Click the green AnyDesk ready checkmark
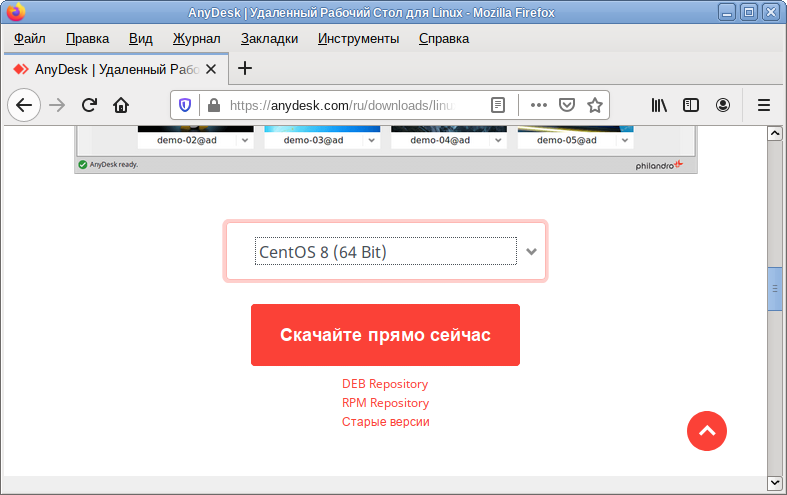 [x=83, y=165]
